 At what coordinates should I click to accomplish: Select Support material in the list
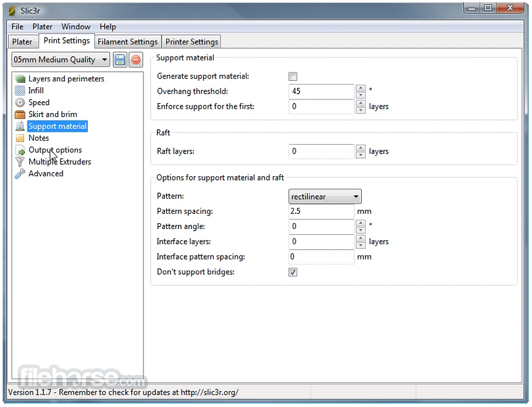click(x=57, y=126)
